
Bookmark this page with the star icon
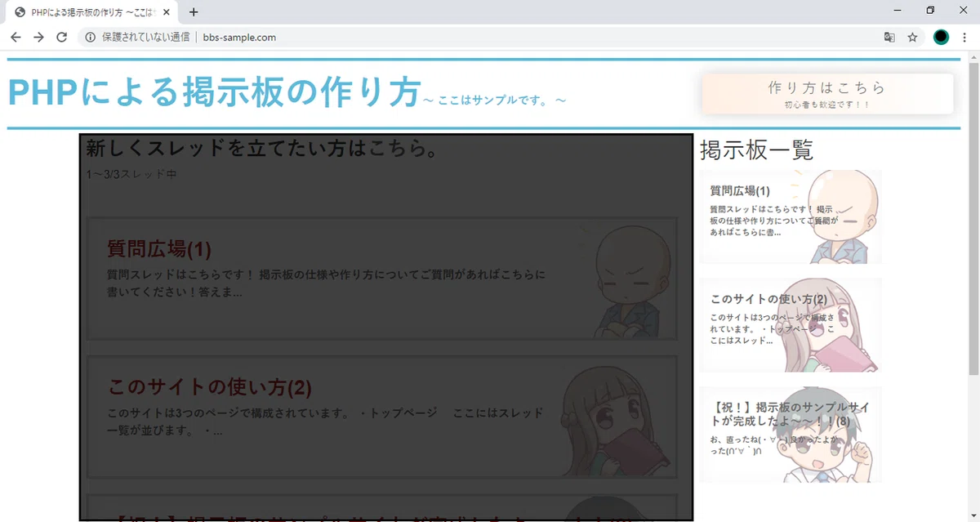pyautogui.click(x=912, y=37)
